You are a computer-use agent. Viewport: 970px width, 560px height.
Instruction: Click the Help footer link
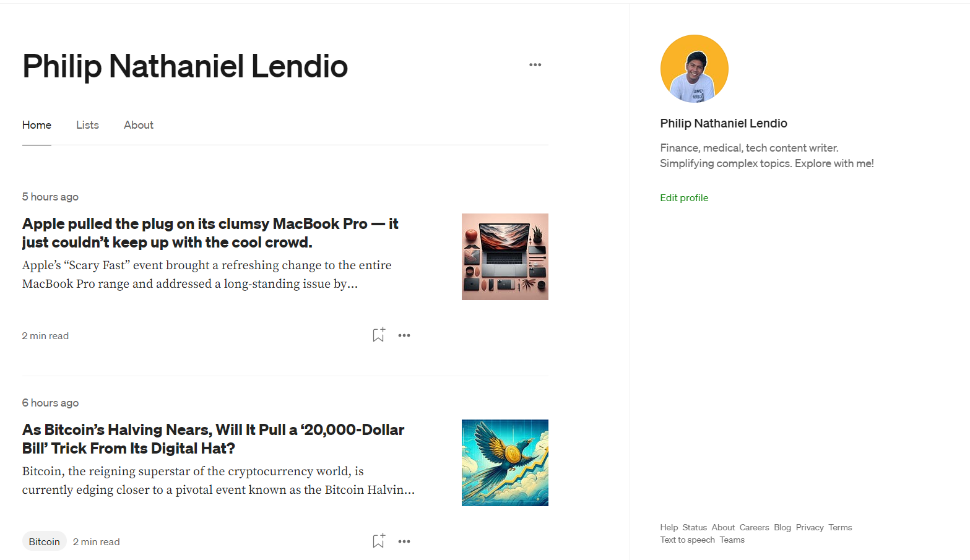669,528
